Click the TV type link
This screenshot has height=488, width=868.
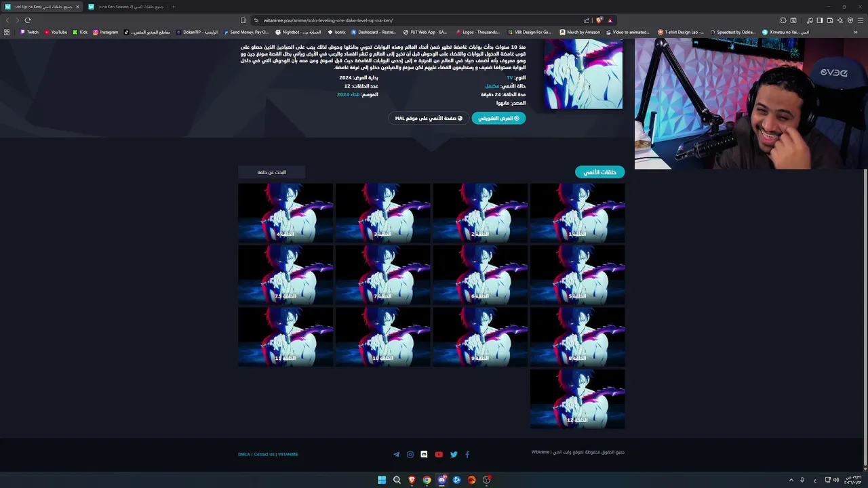[510, 78]
